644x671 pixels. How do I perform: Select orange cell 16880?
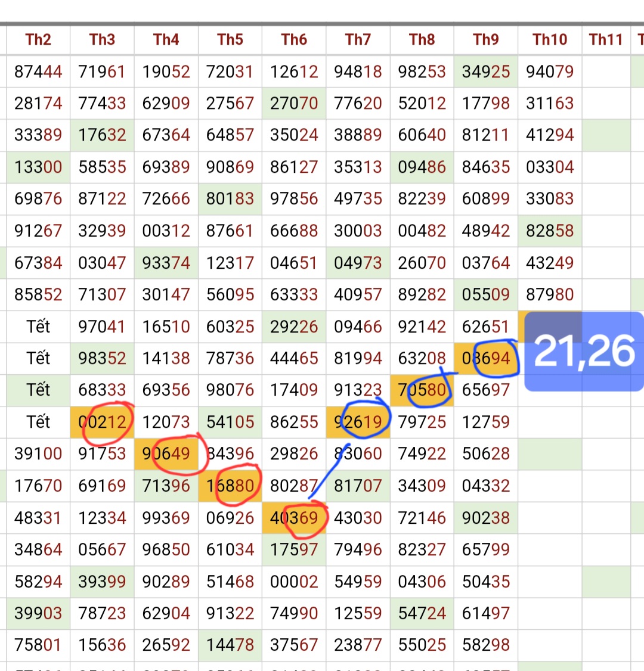point(230,486)
